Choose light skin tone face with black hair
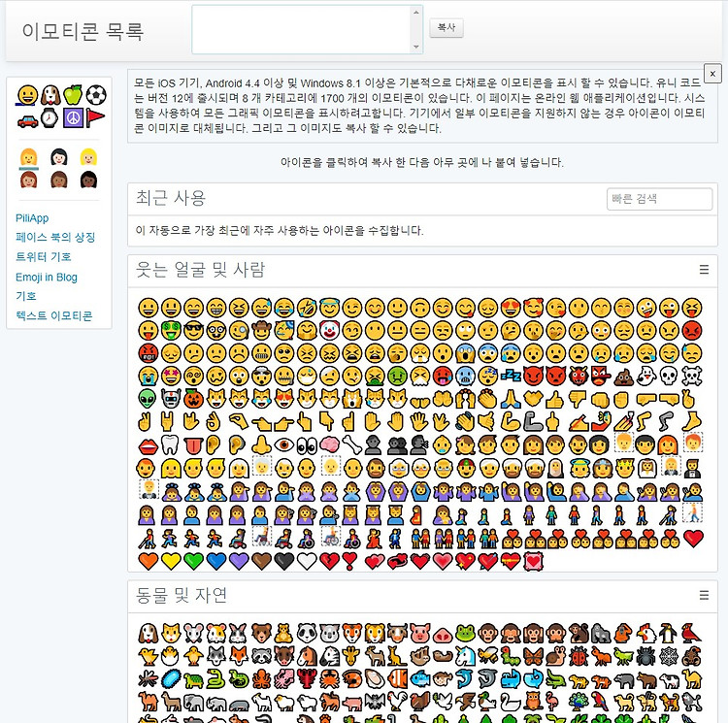The image size is (728, 723). click(59, 158)
